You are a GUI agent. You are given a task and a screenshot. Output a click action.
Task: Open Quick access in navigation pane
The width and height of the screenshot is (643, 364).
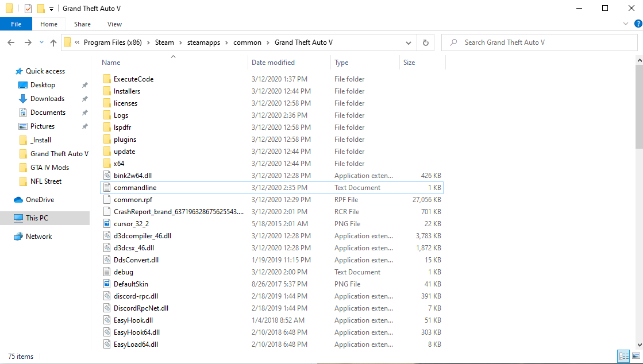click(45, 71)
